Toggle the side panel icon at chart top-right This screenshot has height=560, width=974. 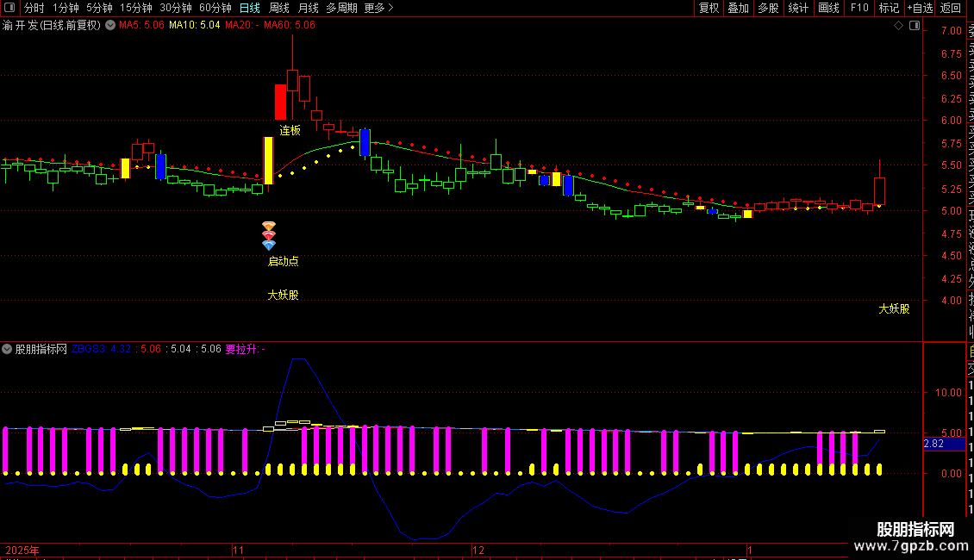pyautogui.click(x=915, y=25)
